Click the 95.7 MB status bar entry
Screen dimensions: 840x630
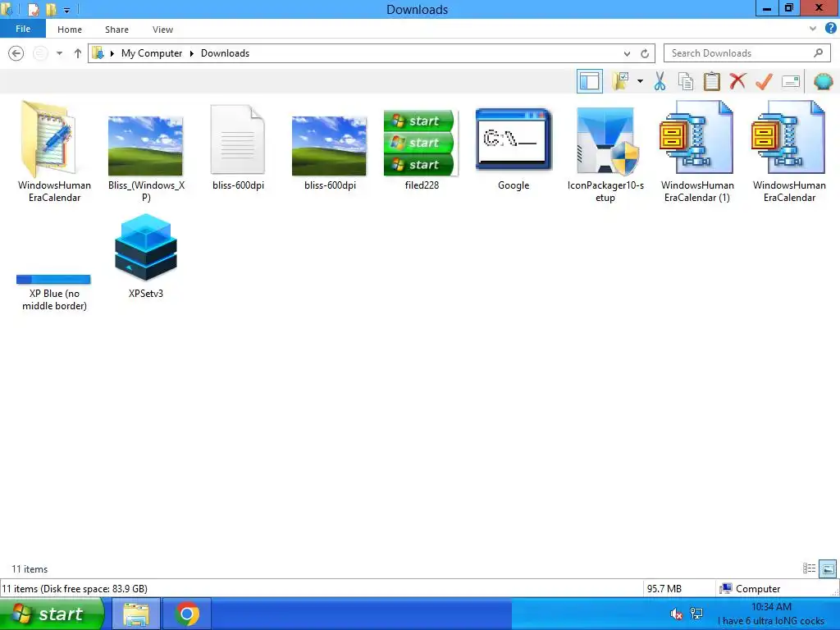coord(664,589)
